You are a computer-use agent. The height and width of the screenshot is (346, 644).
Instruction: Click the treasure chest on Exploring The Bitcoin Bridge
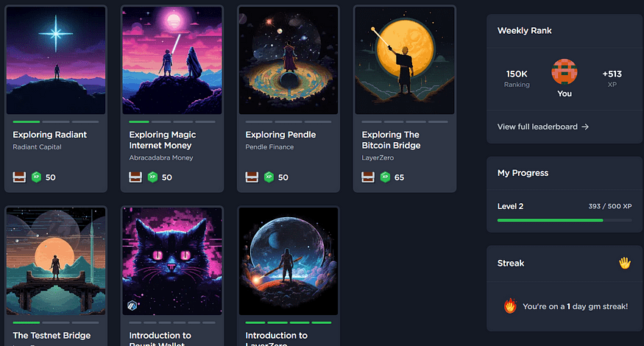[x=368, y=177]
